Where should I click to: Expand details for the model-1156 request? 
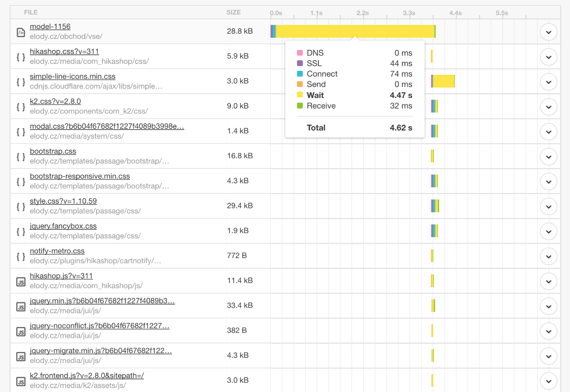coord(549,32)
